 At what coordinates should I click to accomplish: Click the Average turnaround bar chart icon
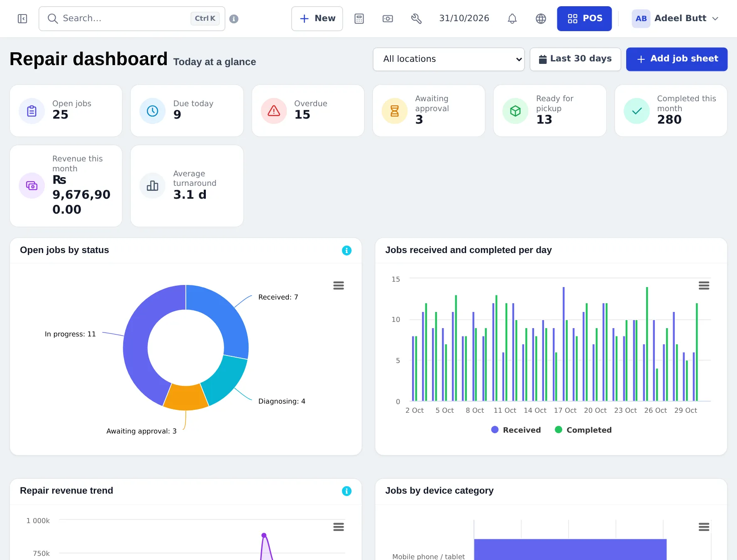coord(153,185)
